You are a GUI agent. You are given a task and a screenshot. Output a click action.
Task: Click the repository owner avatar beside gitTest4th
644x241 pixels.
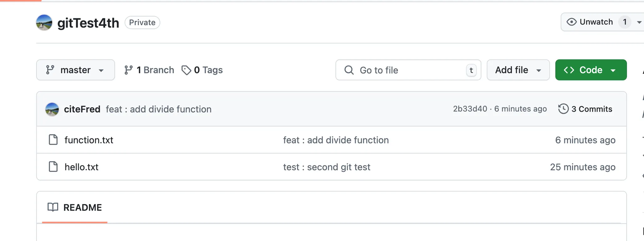click(x=44, y=23)
